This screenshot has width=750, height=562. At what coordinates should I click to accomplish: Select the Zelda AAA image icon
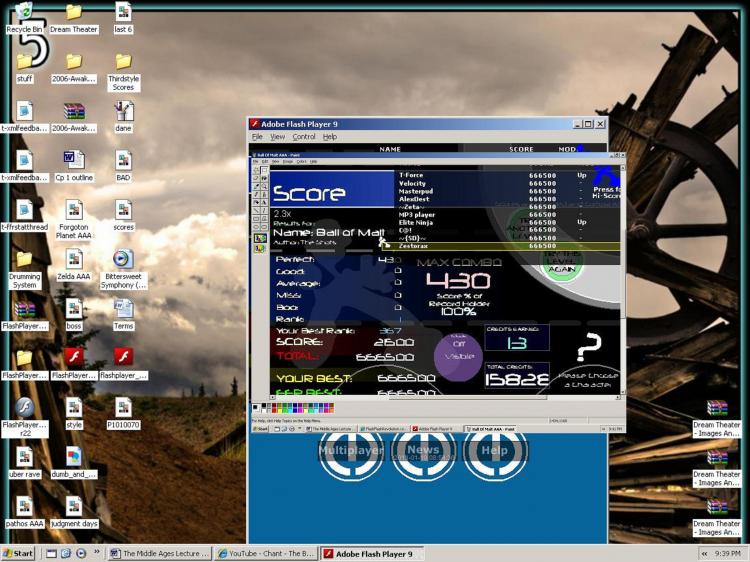74,265
